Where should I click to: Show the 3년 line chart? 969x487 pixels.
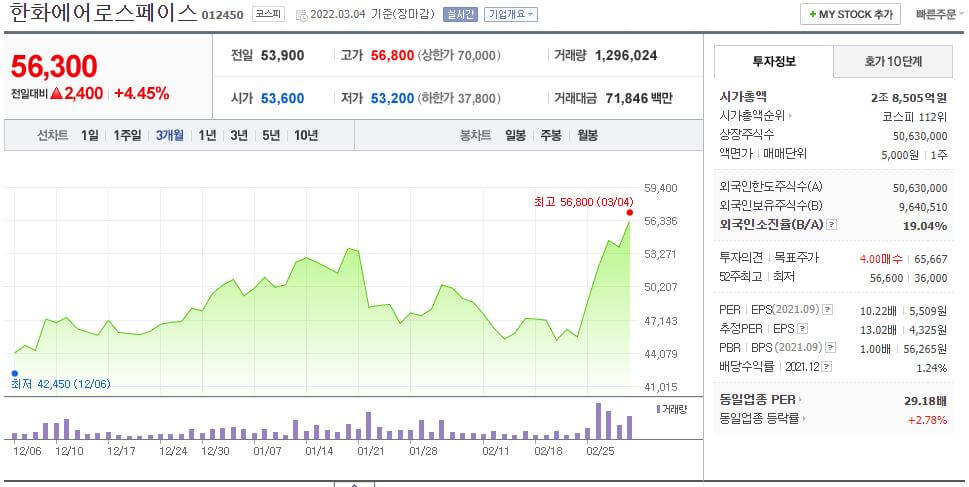point(239,135)
